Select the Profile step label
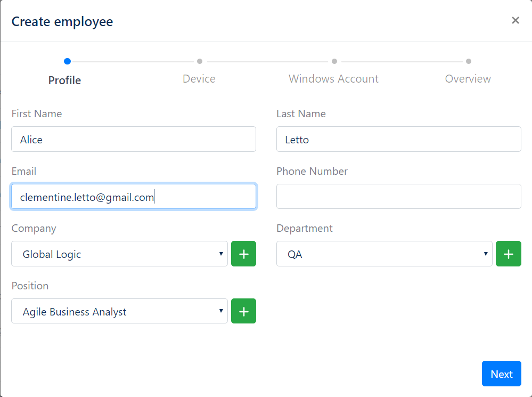The image size is (532, 397). 64,80
